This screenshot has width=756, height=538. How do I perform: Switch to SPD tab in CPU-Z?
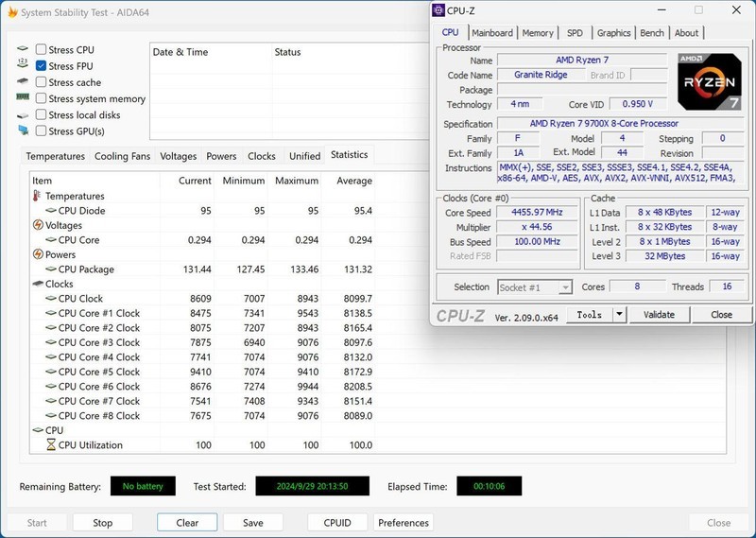[x=575, y=33]
